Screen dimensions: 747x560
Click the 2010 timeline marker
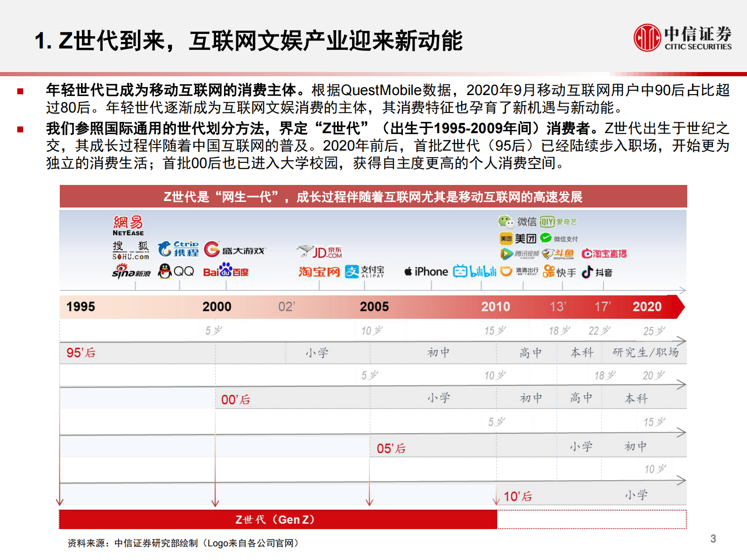click(x=495, y=307)
